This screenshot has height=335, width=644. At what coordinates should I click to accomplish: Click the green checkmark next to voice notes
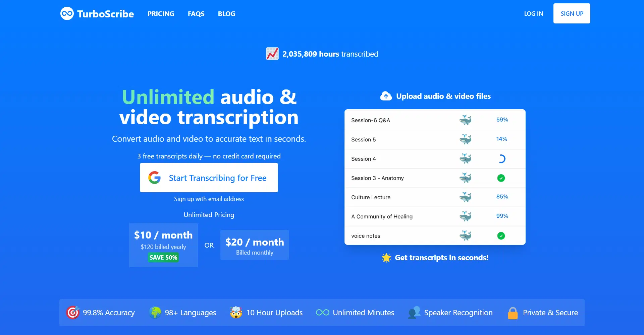[501, 236]
